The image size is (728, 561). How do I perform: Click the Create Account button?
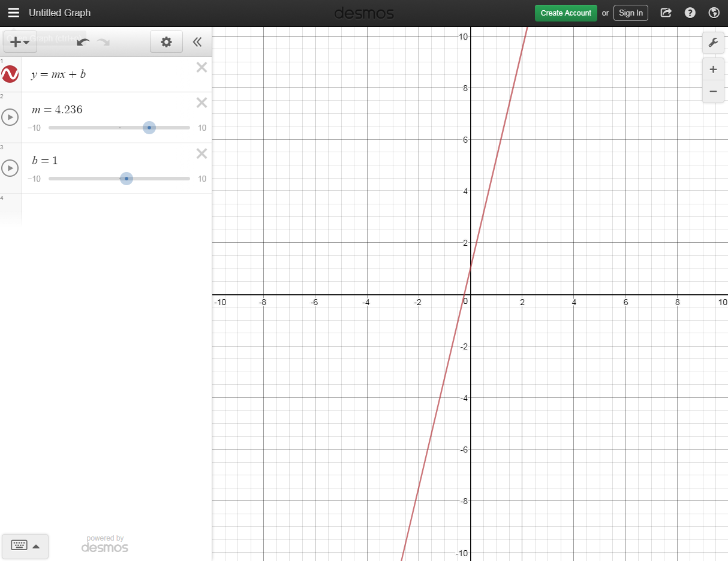565,13
